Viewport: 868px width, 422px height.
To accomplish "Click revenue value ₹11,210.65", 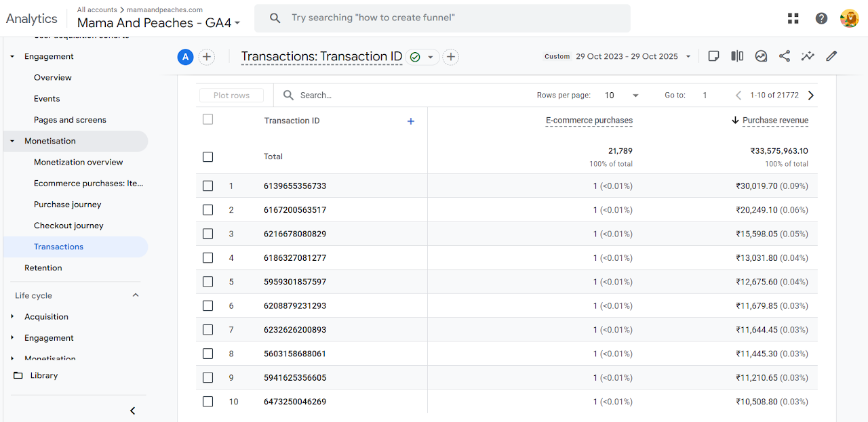I will tap(757, 378).
